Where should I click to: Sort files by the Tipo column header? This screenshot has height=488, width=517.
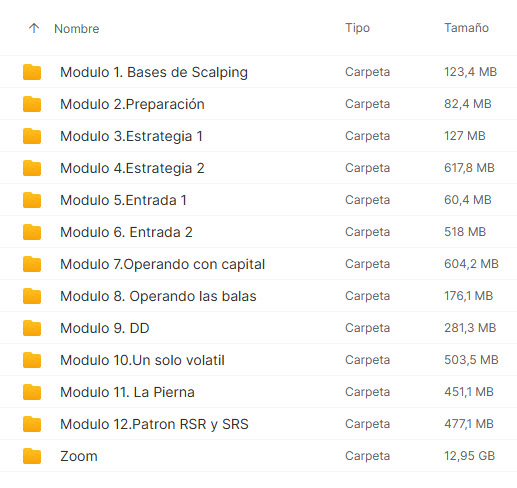(357, 28)
